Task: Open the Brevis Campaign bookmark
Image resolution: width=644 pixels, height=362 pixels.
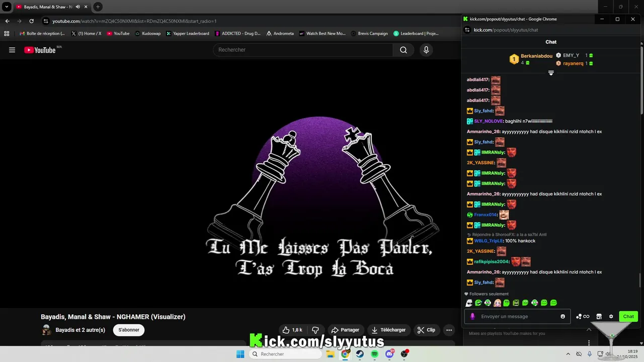Action: tap(369, 34)
